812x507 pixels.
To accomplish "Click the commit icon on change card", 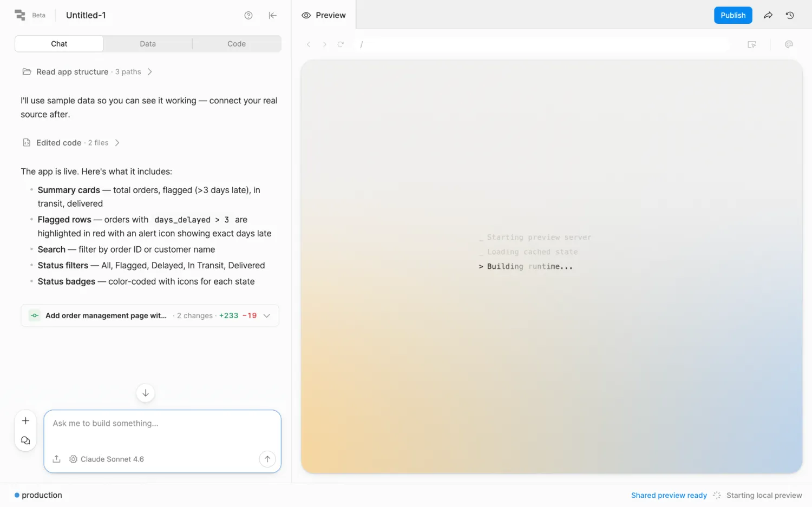I will coord(35,315).
